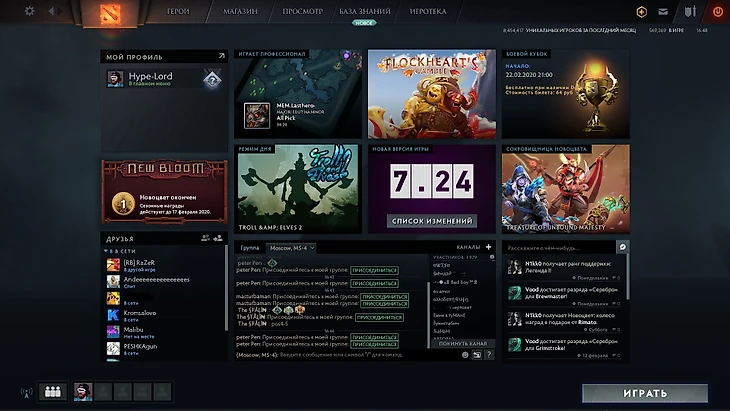Click [RB] RaZeR friend avatar
Screen dimensions: 730x411
pos(113,265)
